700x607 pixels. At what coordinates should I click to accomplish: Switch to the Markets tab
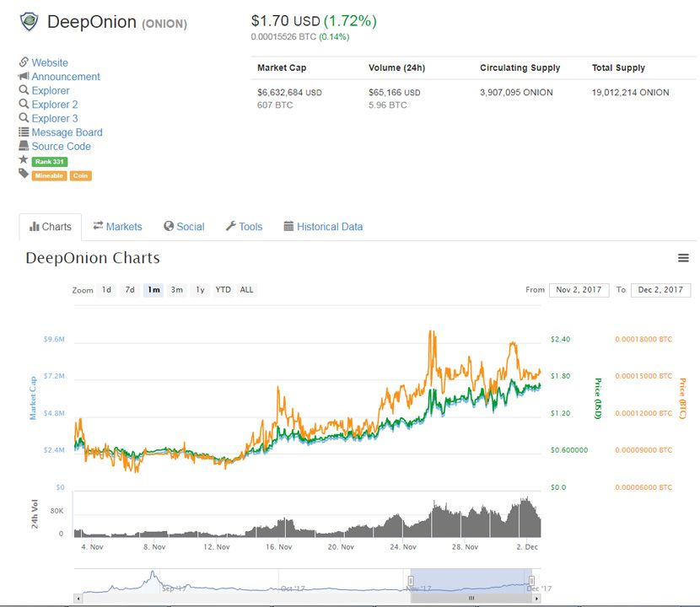click(117, 227)
